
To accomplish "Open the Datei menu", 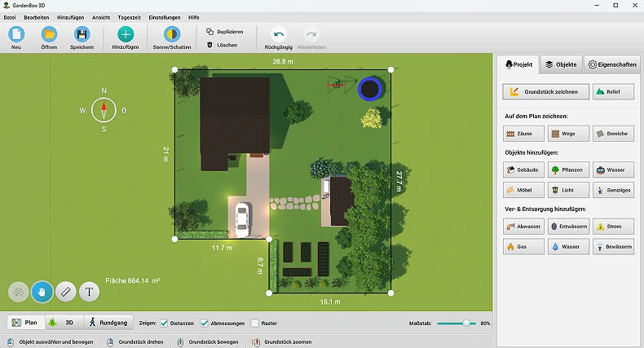I will click(x=10, y=18).
